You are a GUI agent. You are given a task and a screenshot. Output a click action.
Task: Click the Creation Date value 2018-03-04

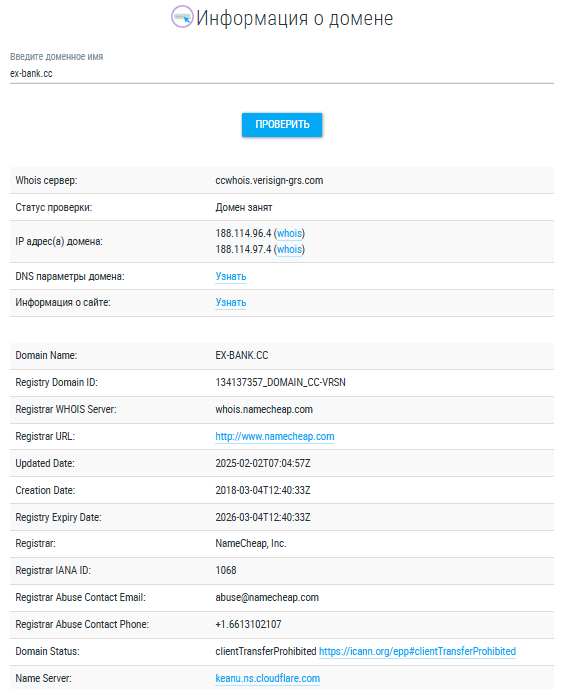(263, 490)
